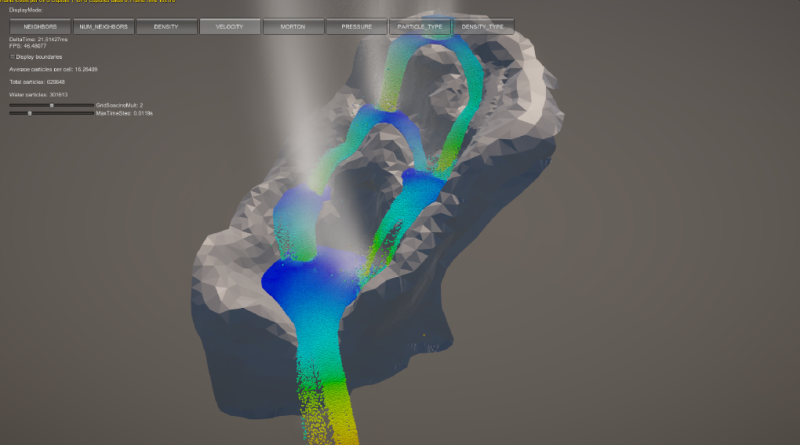Click the GridSpacingMult slider handle
The height and width of the screenshot is (445, 800).
[52, 105]
